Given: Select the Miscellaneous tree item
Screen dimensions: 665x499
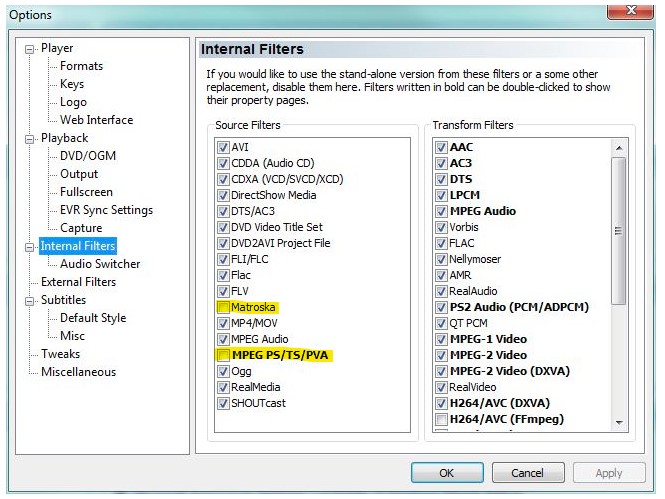Looking at the screenshot, I should tap(78, 372).
